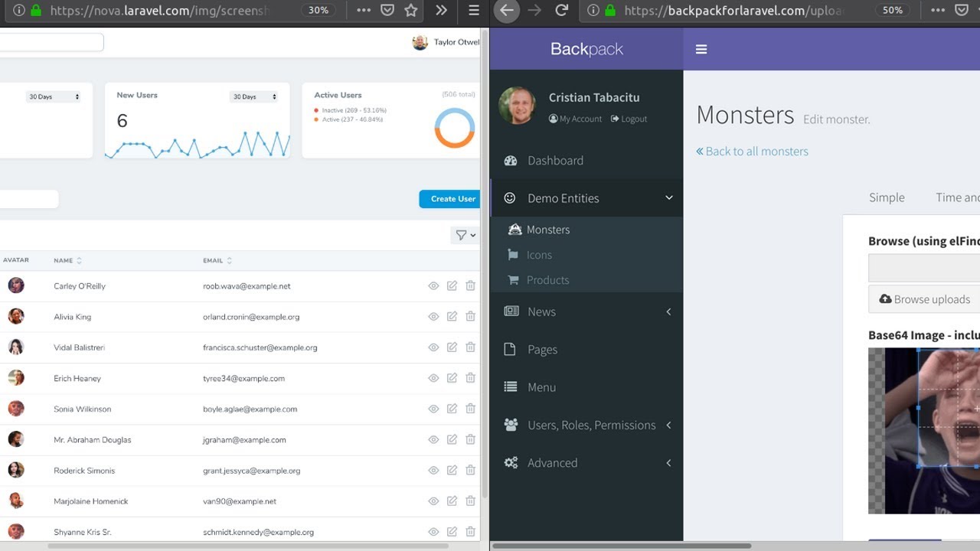
Task: Delete Carley O'Reilly with trash icon
Action: (x=470, y=286)
